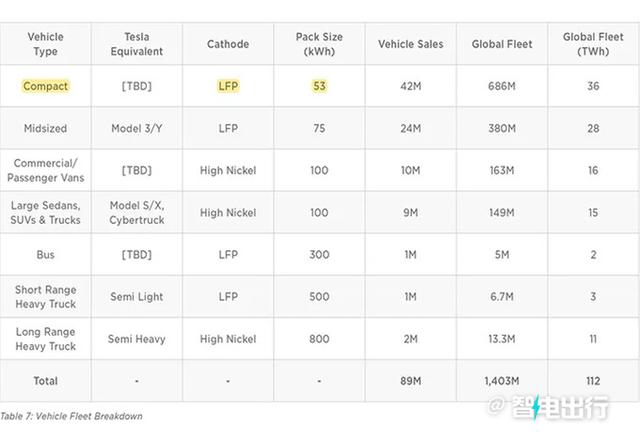This screenshot has height=442, width=640.
Task: Click the Vehicle Type column header
Action: [45, 44]
